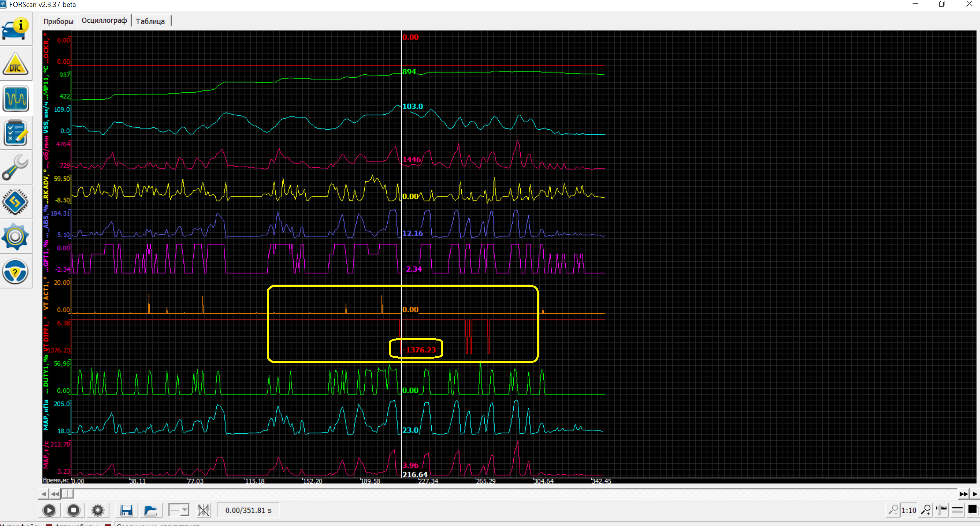Screen dimensions: 980x526
Task: Open the vehicle information section
Action: (x=15, y=29)
